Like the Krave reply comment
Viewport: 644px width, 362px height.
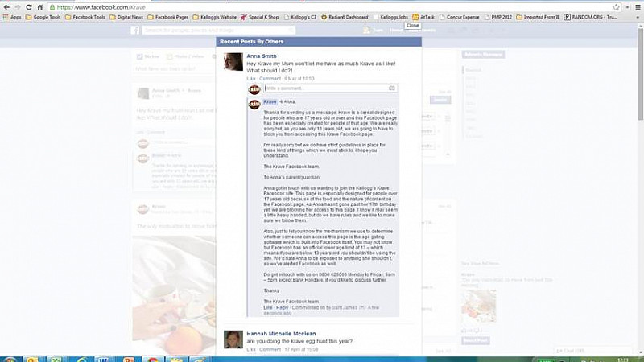[x=268, y=307]
